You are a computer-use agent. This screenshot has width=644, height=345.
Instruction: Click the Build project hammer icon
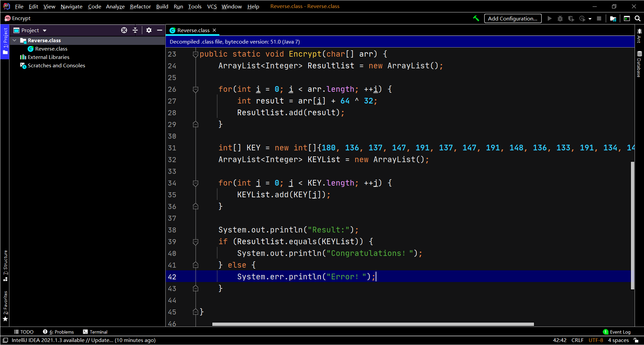(x=476, y=18)
